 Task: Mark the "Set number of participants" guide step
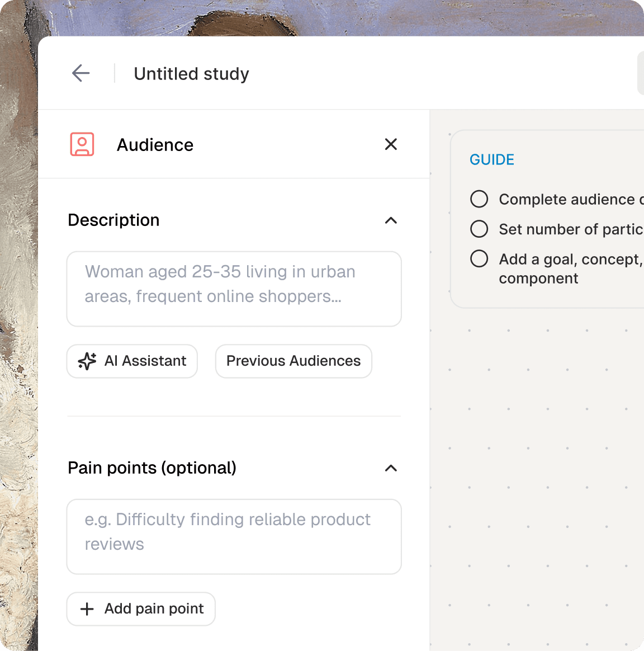click(479, 229)
